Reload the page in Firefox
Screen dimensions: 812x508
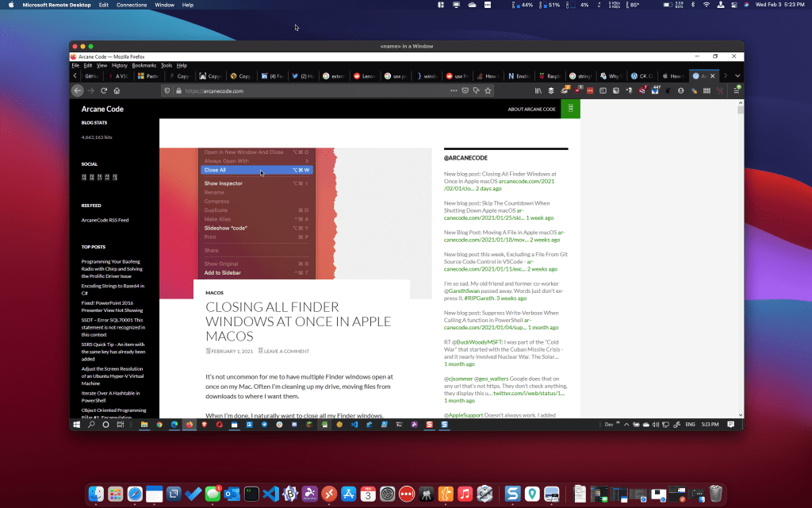click(105, 90)
